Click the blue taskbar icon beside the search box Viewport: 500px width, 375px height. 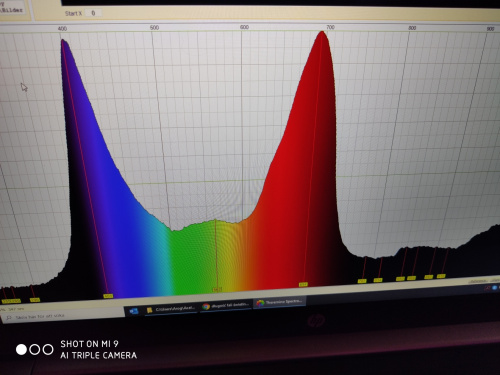click(x=134, y=311)
